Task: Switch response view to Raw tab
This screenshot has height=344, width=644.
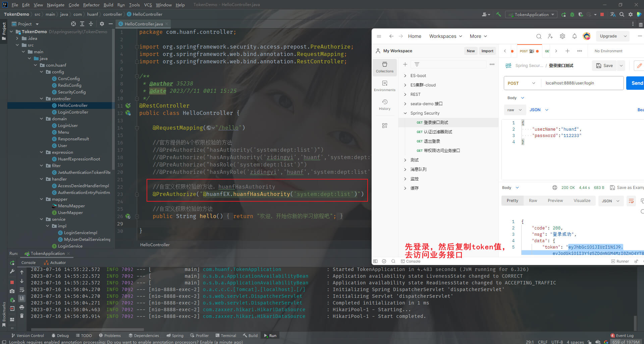Action: (x=533, y=201)
